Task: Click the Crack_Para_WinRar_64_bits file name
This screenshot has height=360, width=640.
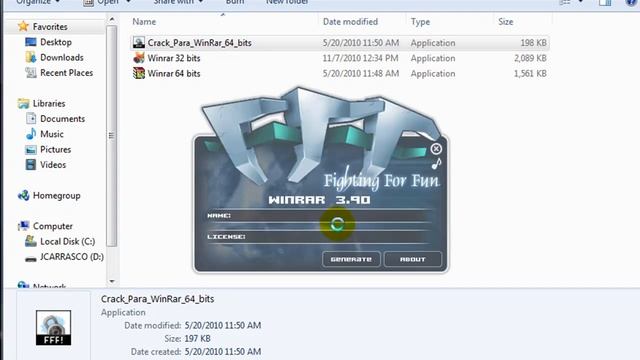Action: [199, 43]
